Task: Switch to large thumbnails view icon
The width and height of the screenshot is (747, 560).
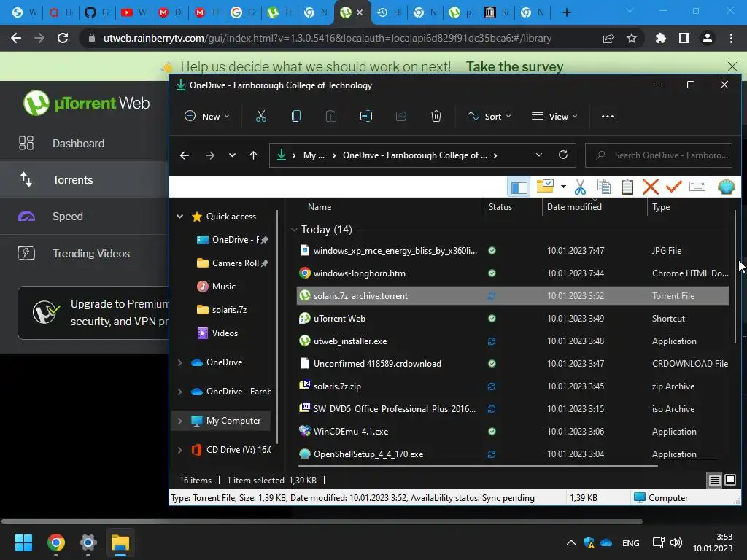Action: point(729,480)
